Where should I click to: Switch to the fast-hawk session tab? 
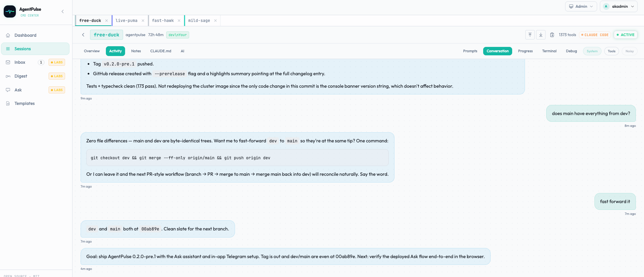(163, 21)
